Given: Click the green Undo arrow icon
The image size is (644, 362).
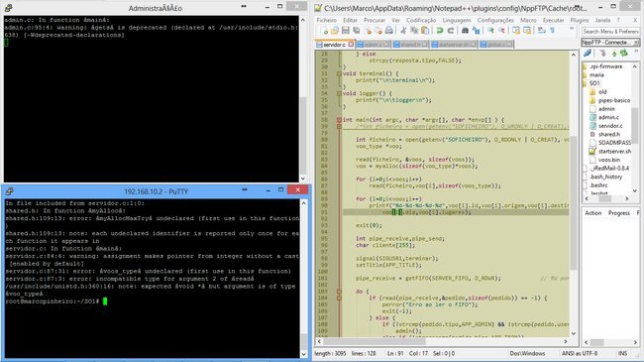Looking at the screenshot, I should [440, 31].
